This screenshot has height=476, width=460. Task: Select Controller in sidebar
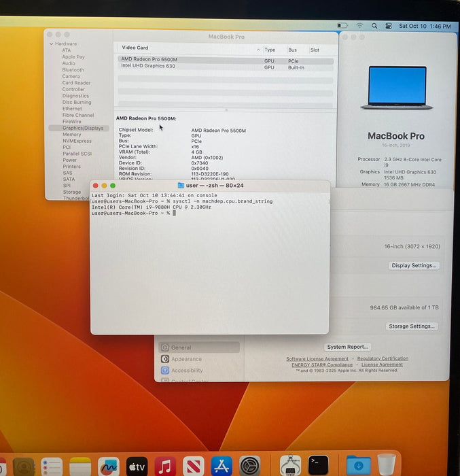73,89
